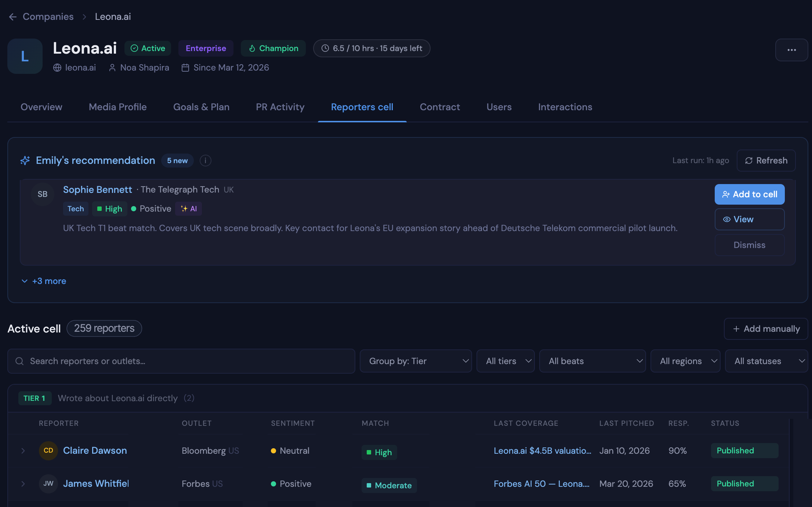Click the Search reporters or outlets field

[181, 361]
